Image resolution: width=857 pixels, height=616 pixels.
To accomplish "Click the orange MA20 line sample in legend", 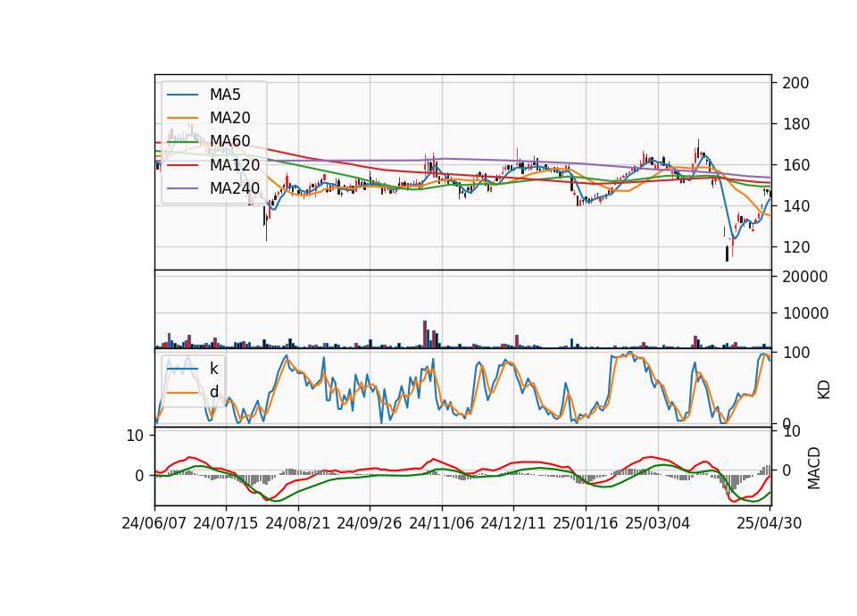I will [x=182, y=118].
